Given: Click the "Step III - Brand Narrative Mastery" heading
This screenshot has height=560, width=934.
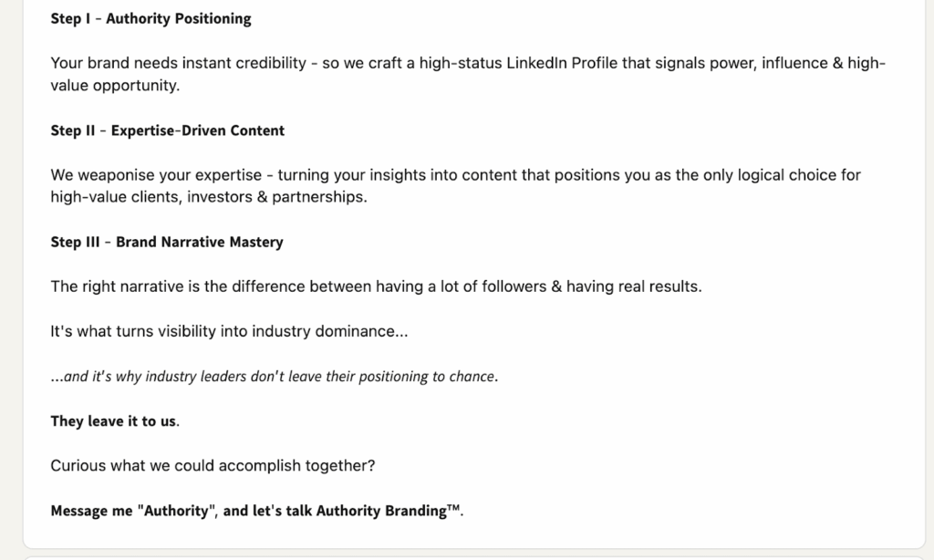Looking at the screenshot, I should click(167, 243).
